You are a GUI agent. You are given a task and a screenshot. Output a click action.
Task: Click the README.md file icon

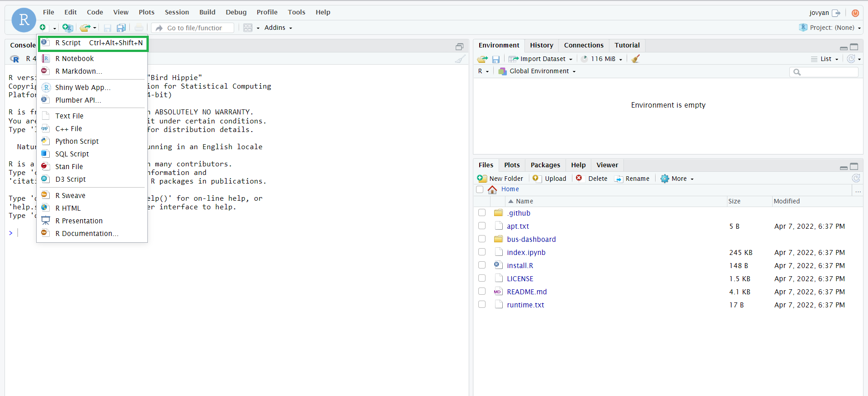(x=498, y=292)
